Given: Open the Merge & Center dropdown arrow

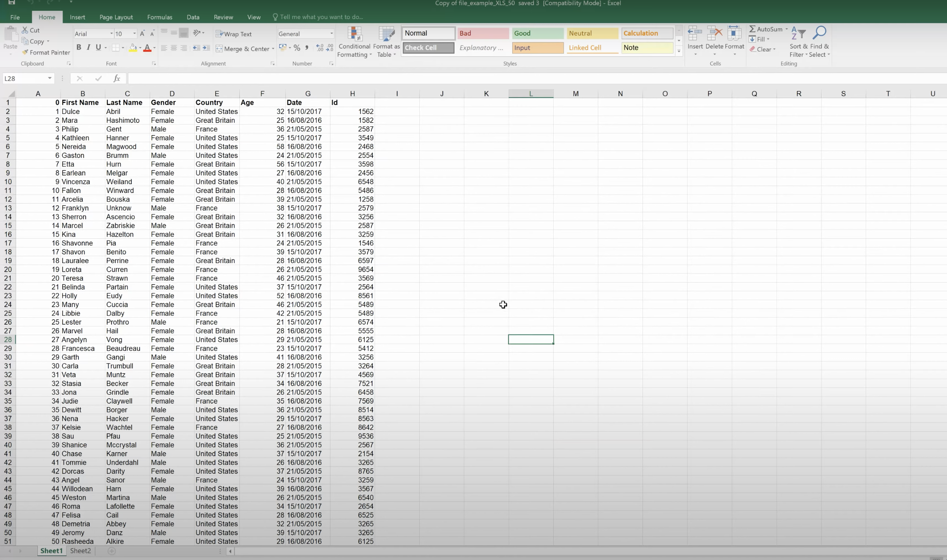Looking at the screenshot, I should coord(273,49).
